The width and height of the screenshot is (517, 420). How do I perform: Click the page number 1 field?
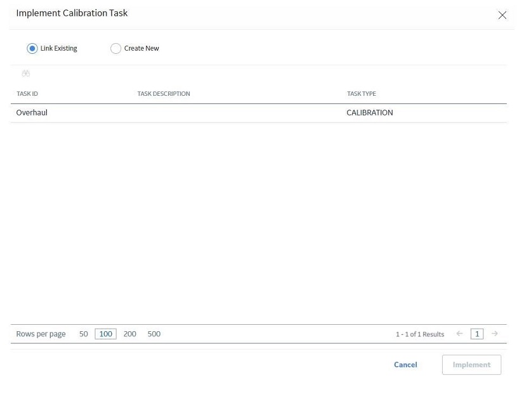point(477,334)
